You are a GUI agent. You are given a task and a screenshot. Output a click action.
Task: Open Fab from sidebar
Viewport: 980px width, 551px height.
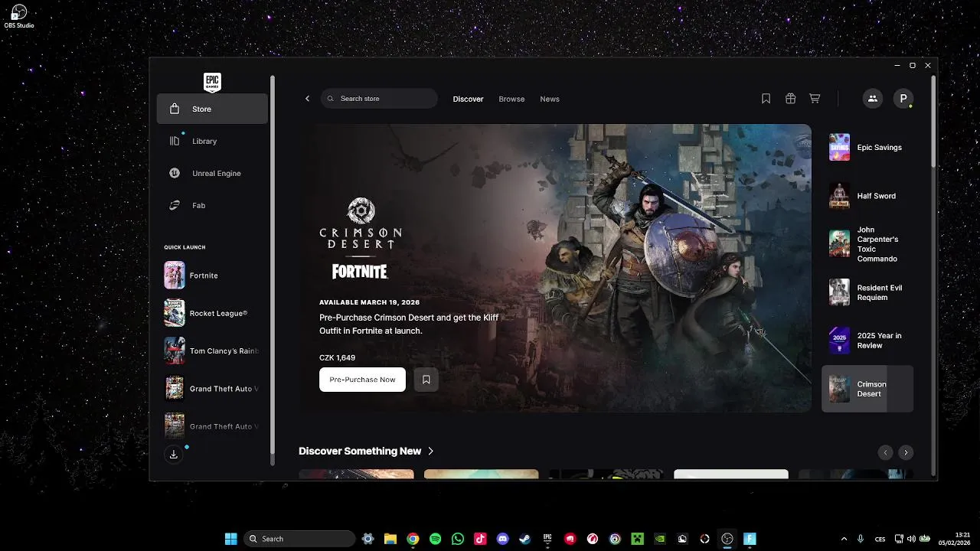(x=212, y=205)
